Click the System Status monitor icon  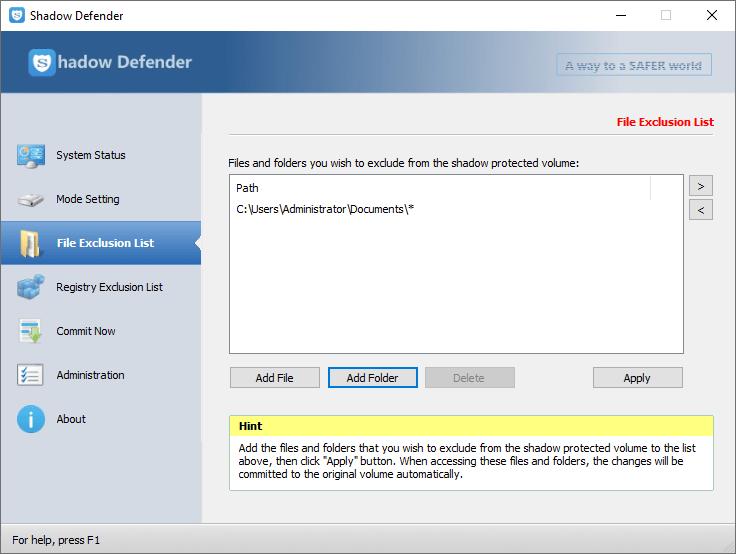[x=31, y=156]
